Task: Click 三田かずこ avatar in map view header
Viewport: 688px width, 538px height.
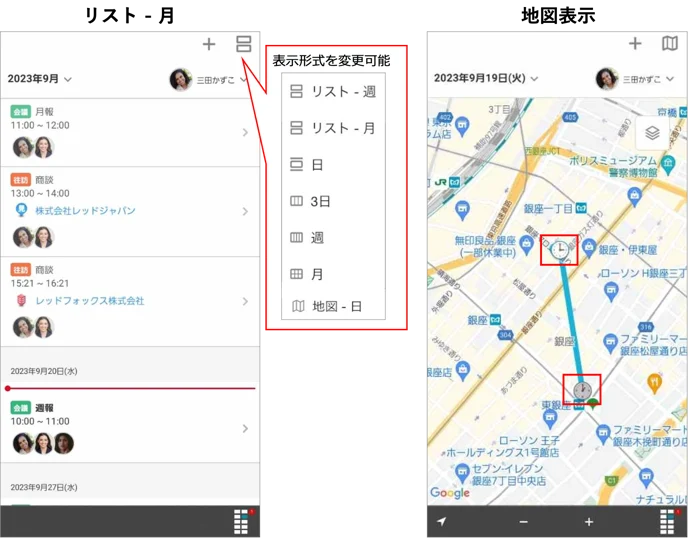Action: click(x=607, y=79)
